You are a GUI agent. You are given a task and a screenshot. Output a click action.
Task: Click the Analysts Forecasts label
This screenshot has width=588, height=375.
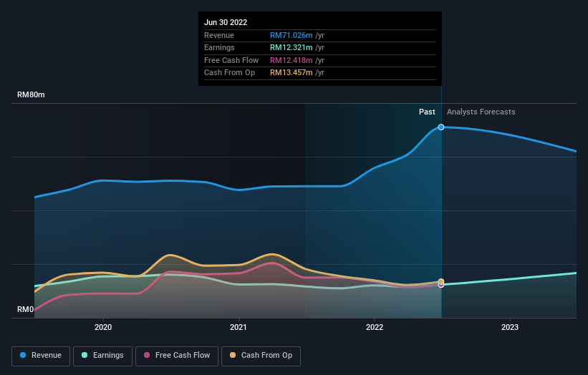point(481,112)
